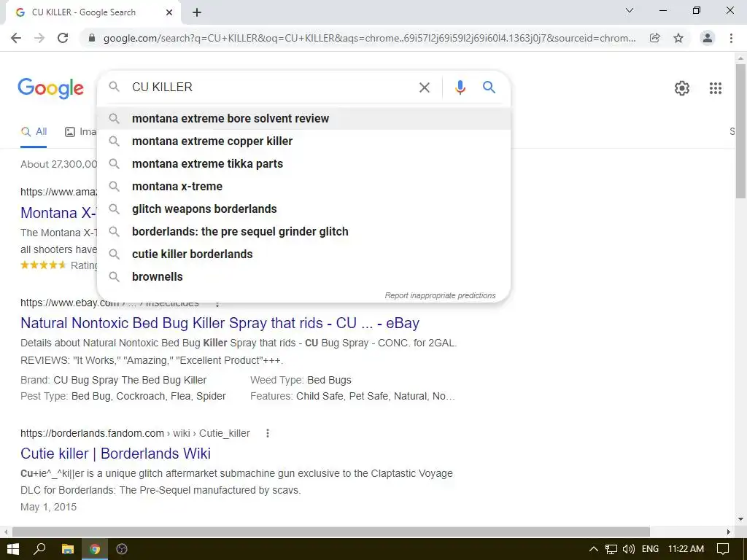Click the horizontal page scrollbar thumb
Image resolution: width=747 pixels, height=560 pixels.
tap(331, 532)
